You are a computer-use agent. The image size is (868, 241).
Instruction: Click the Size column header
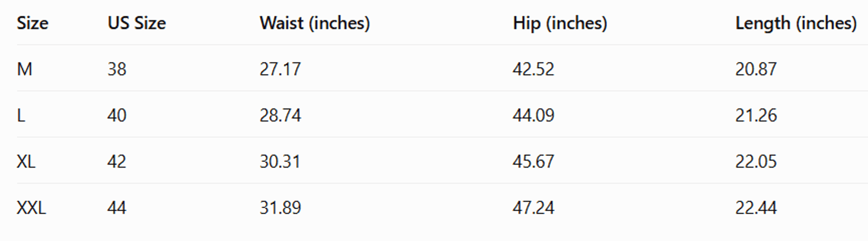33,23
